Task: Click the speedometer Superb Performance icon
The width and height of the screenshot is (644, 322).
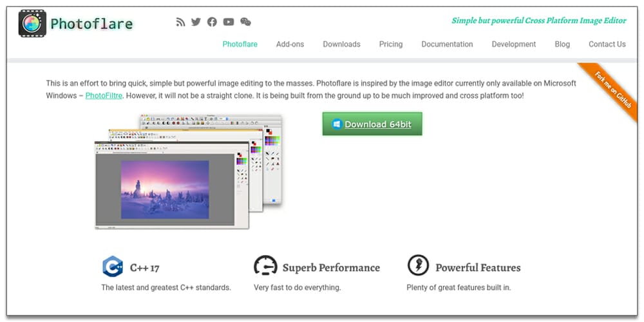Action: 265,265
